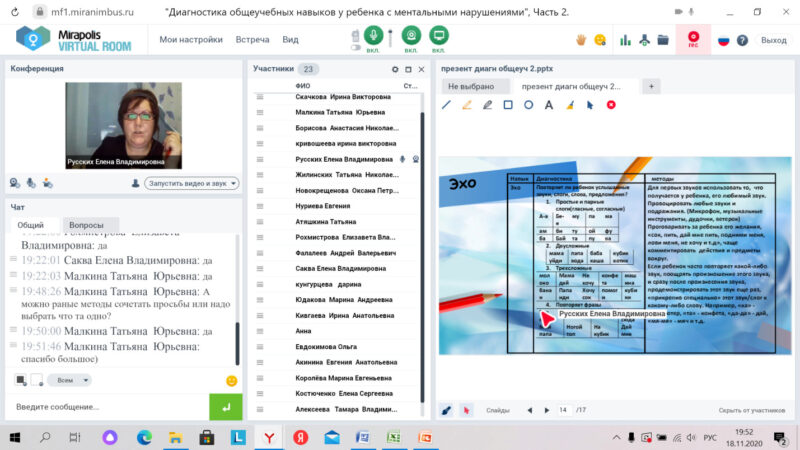Open row menu for кунгурцева дарина

260,284
